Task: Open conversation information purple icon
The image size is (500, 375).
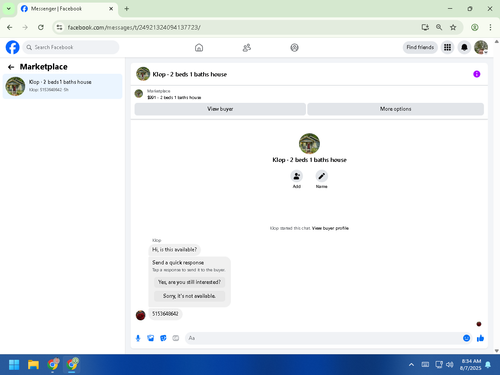Action: point(477,74)
